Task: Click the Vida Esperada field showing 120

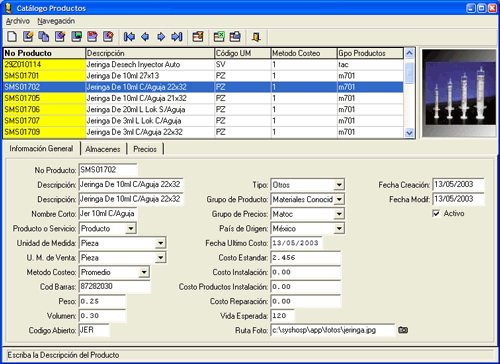Action: 283,316
